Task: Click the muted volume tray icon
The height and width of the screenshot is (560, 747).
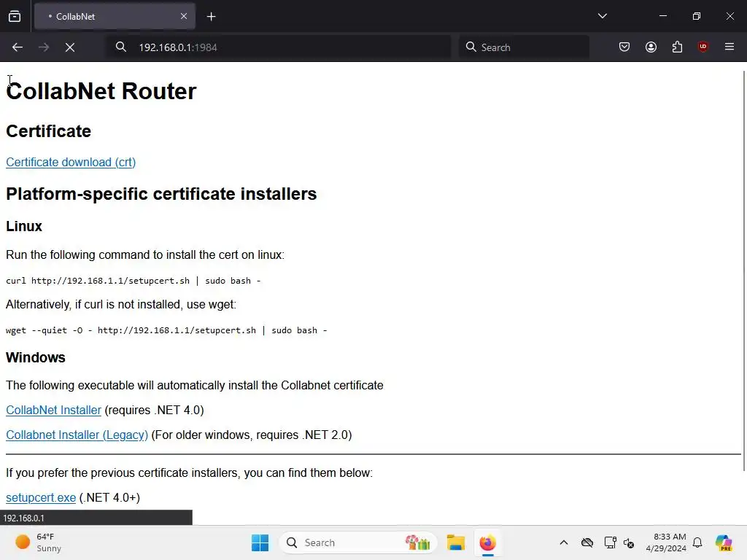Action: click(629, 542)
